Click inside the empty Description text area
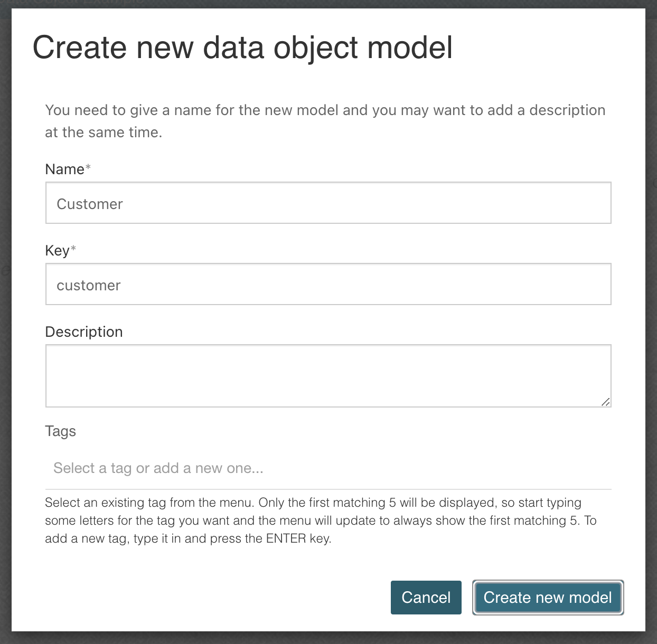This screenshot has height=644, width=657. coord(327,375)
